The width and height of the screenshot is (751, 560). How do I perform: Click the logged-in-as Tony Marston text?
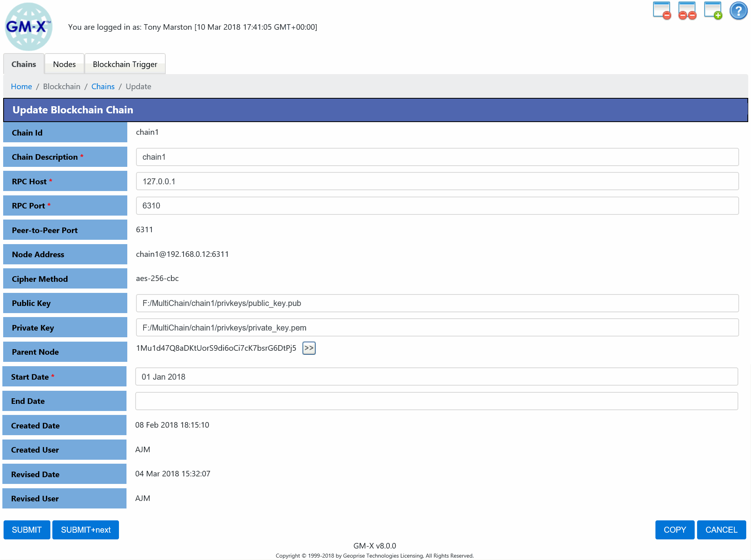(x=193, y=27)
